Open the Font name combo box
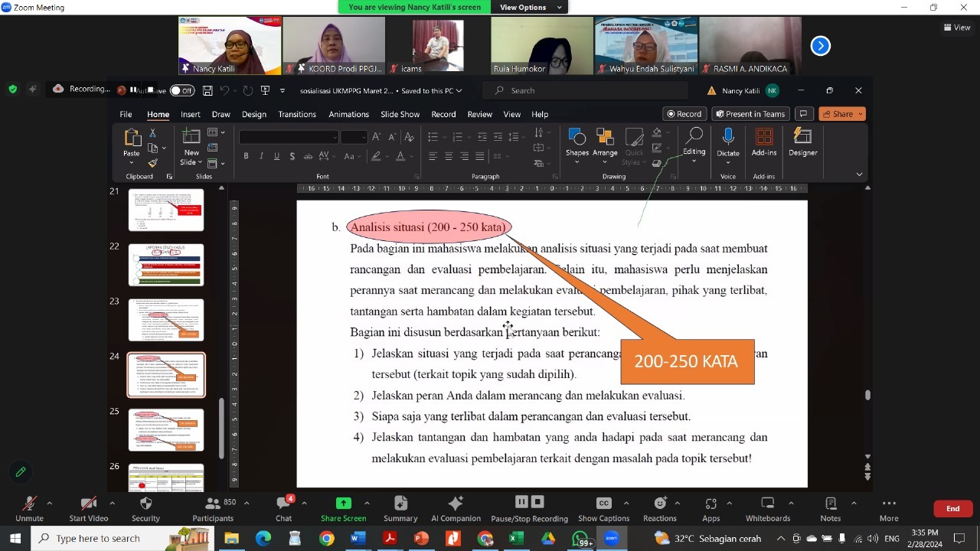The height and width of the screenshot is (551, 980). (289, 137)
